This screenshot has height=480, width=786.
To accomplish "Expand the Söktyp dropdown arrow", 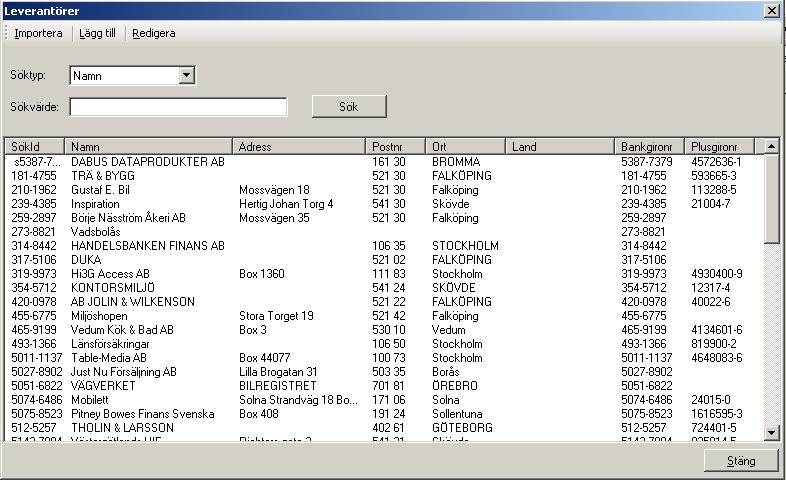I will click(x=186, y=76).
